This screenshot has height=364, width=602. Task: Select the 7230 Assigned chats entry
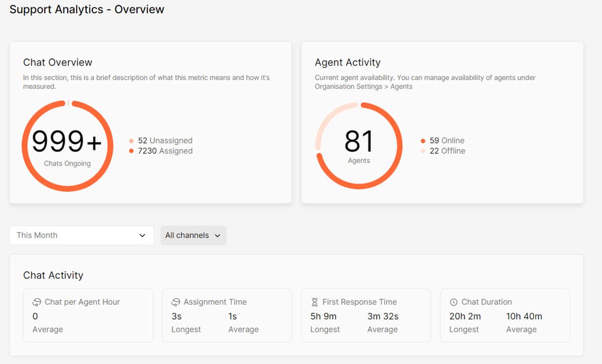[x=165, y=151]
